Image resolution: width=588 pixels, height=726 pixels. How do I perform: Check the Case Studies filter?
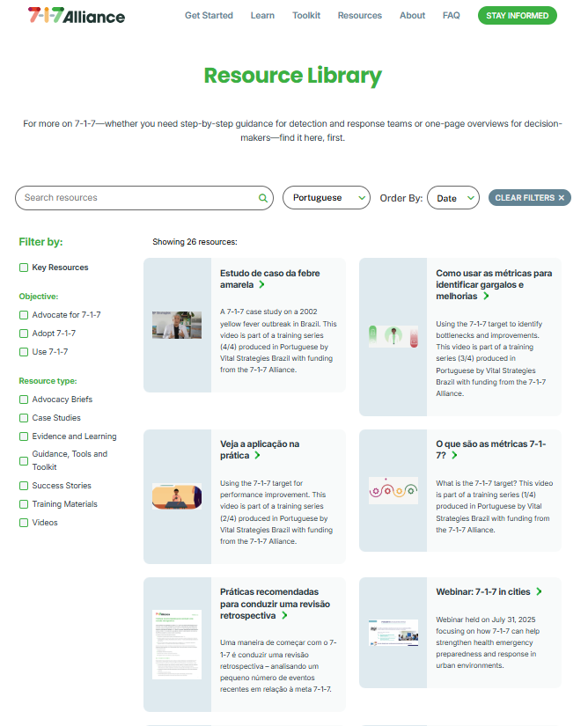click(x=24, y=418)
